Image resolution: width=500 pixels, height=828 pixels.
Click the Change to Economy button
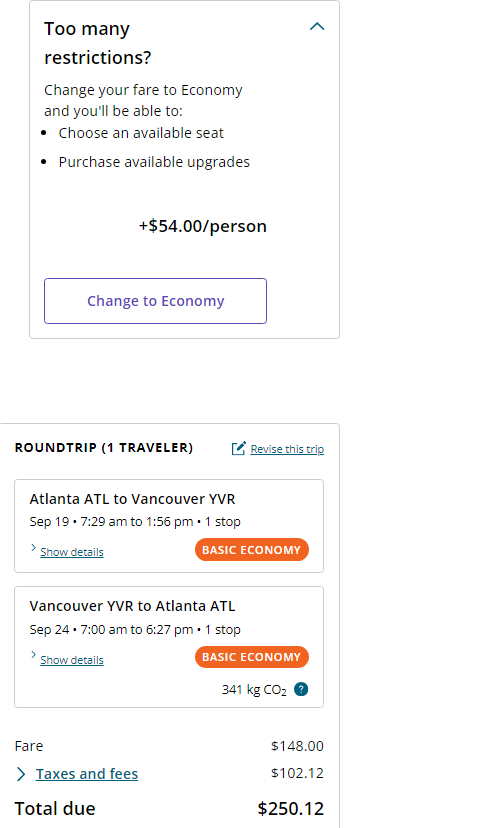[x=155, y=301]
